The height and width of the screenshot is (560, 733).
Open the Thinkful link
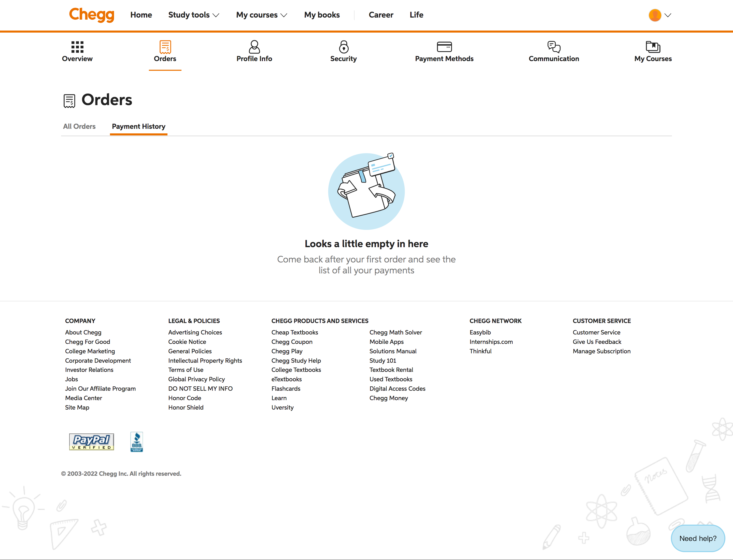click(x=481, y=351)
